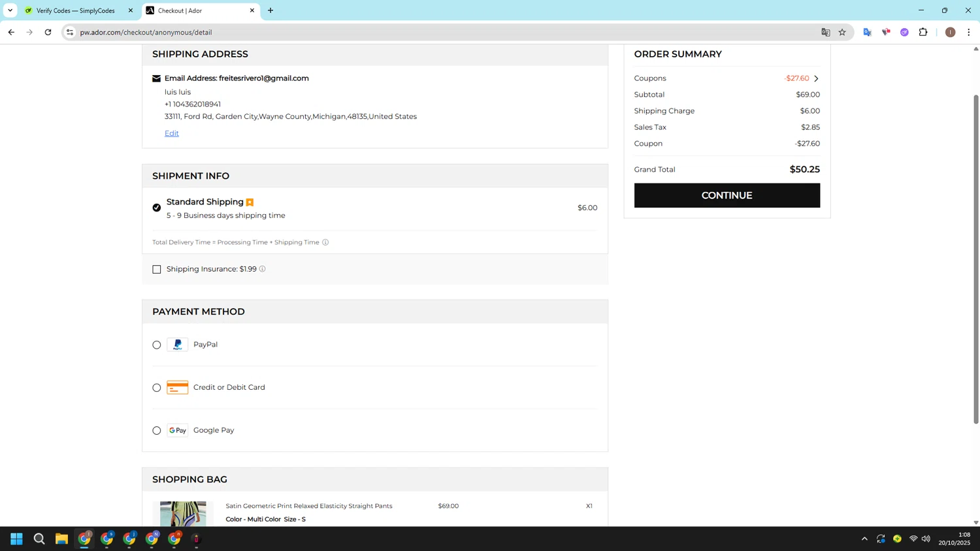Close the Checkout Ador tab
The width and height of the screenshot is (980, 551).
[x=252, y=10]
